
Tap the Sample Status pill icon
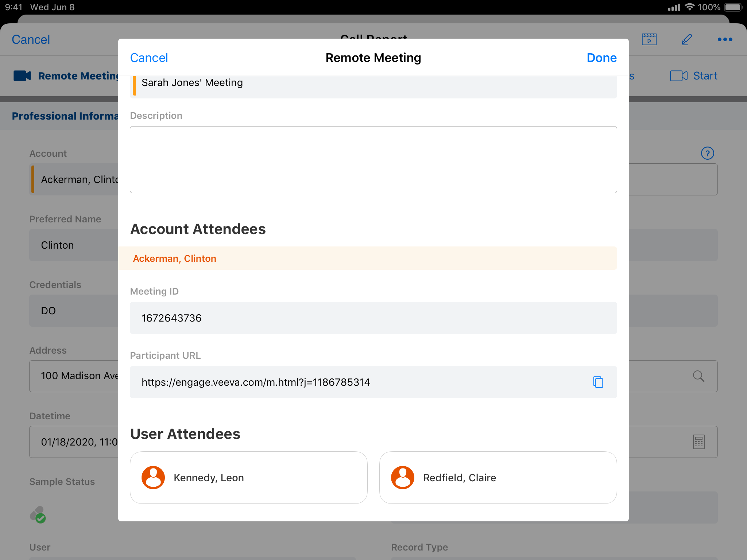coord(38,514)
